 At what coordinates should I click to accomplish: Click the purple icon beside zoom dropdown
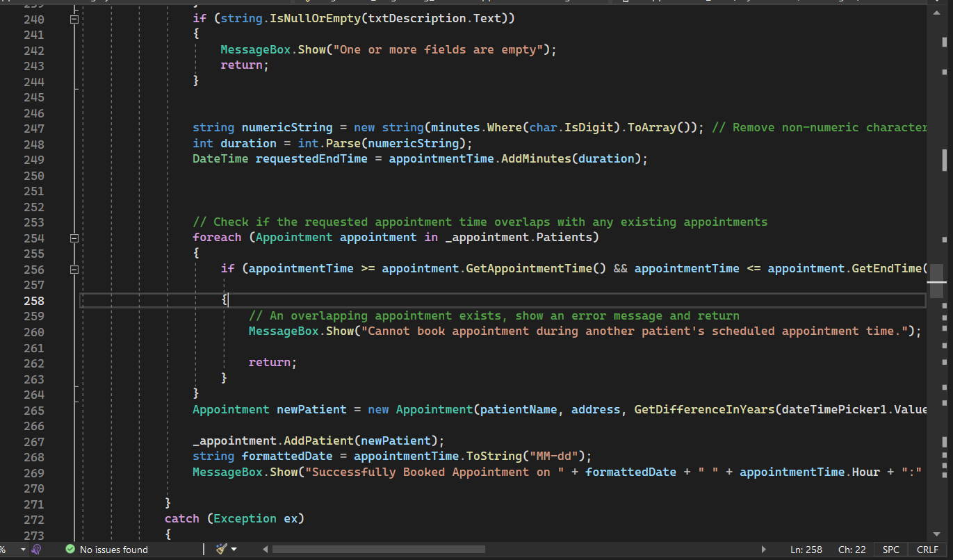click(36, 549)
